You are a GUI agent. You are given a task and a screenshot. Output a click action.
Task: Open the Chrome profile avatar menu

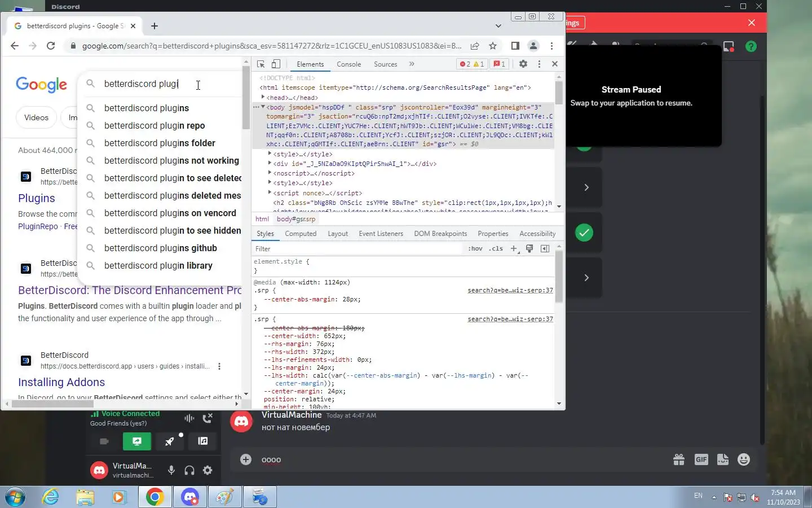pyautogui.click(x=533, y=46)
